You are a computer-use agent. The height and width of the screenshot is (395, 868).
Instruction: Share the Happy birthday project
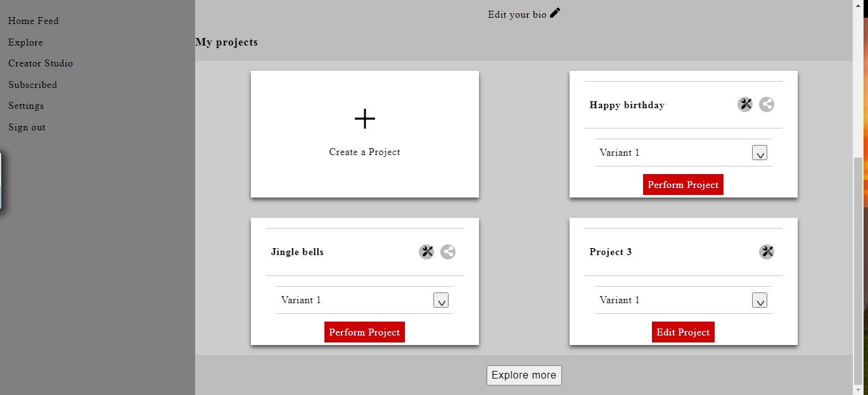767,104
